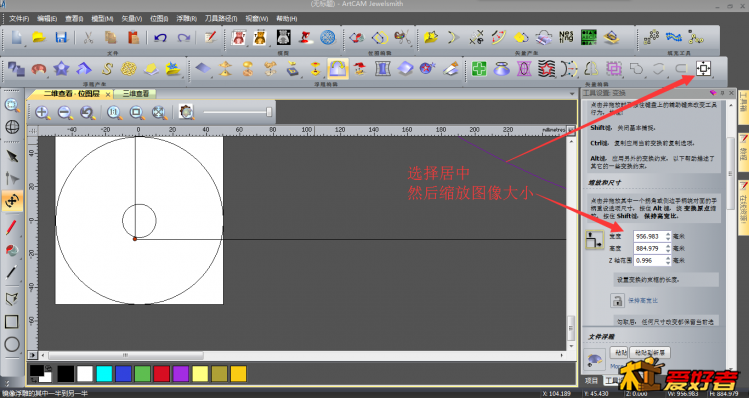Undo the last action
The height and width of the screenshot is (398, 749).
click(160, 37)
